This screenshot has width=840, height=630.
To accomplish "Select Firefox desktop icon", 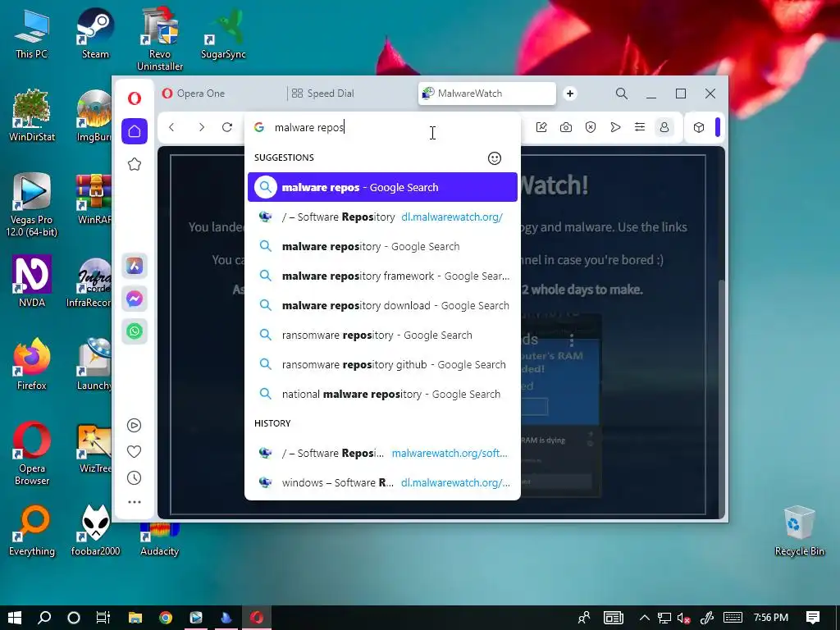I will pos(32,364).
